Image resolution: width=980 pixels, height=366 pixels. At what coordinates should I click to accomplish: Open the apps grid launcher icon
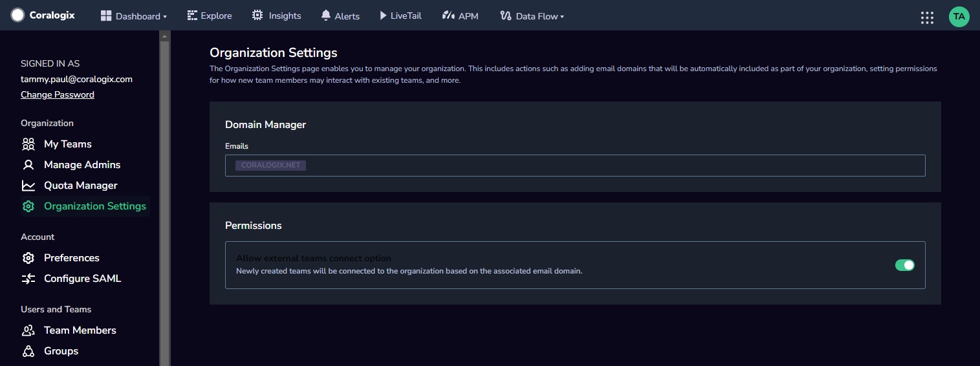coord(927,17)
